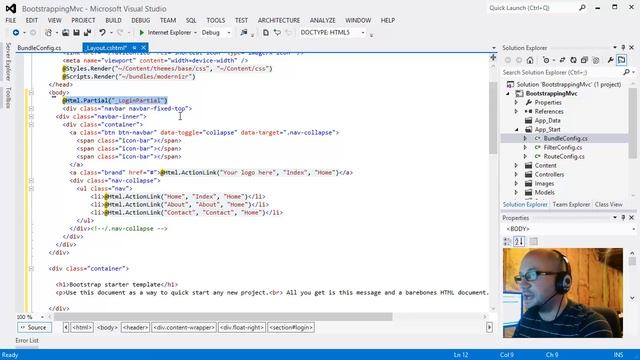Click the Save All toolbar icon
The height and width of the screenshot is (360, 640).
coord(87,32)
